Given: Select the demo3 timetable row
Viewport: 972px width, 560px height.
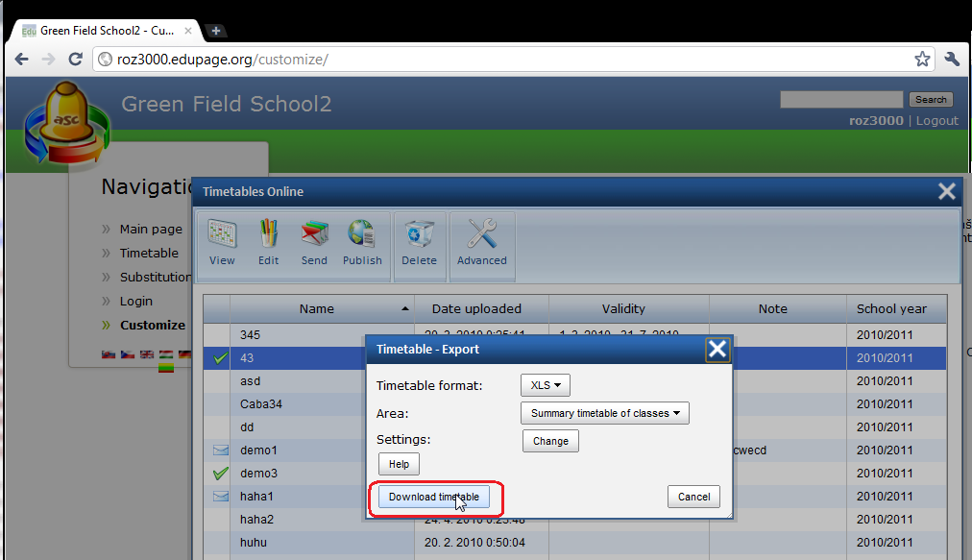Looking at the screenshot, I should [x=259, y=473].
